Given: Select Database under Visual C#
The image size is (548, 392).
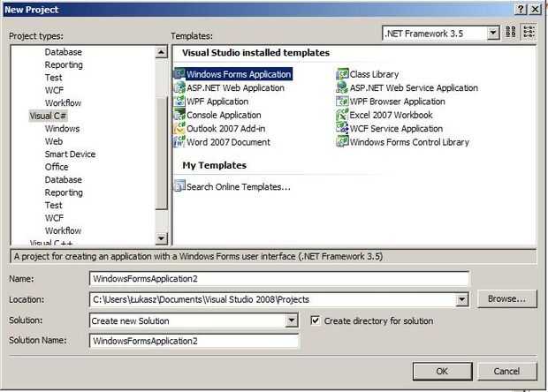Looking at the screenshot, I should tap(64, 180).
